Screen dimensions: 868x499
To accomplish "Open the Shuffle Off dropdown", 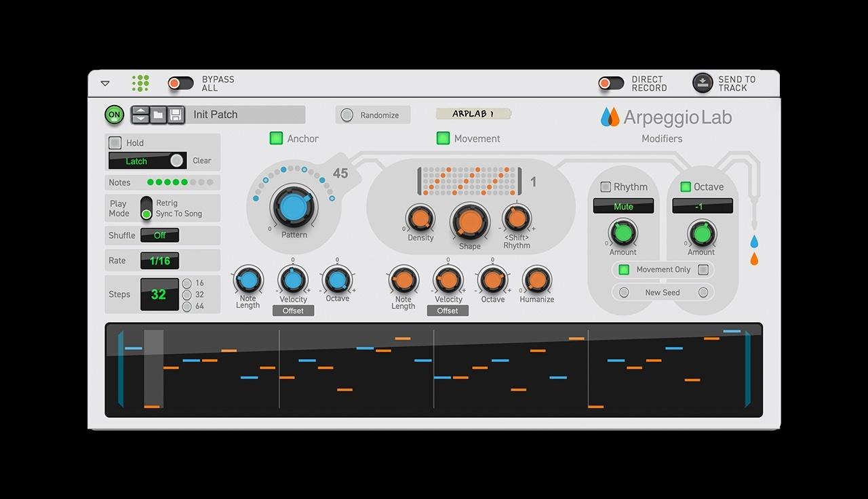I will click(160, 235).
